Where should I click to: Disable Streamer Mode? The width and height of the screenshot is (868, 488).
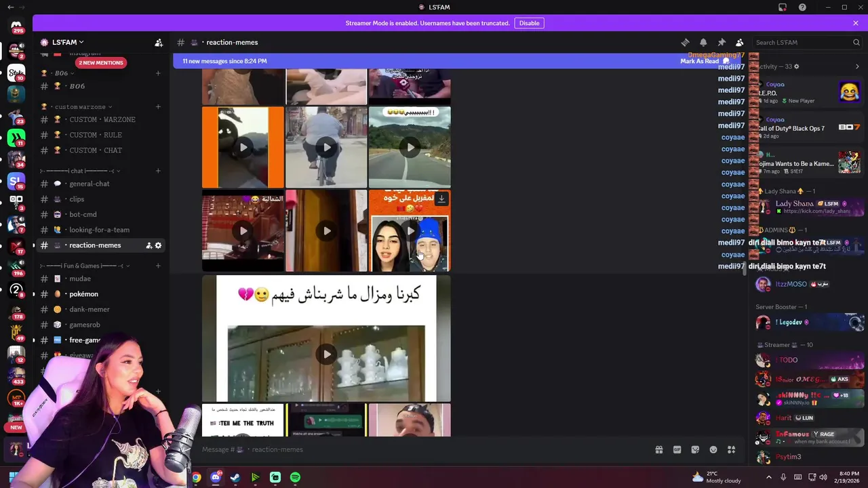[x=529, y=23]
